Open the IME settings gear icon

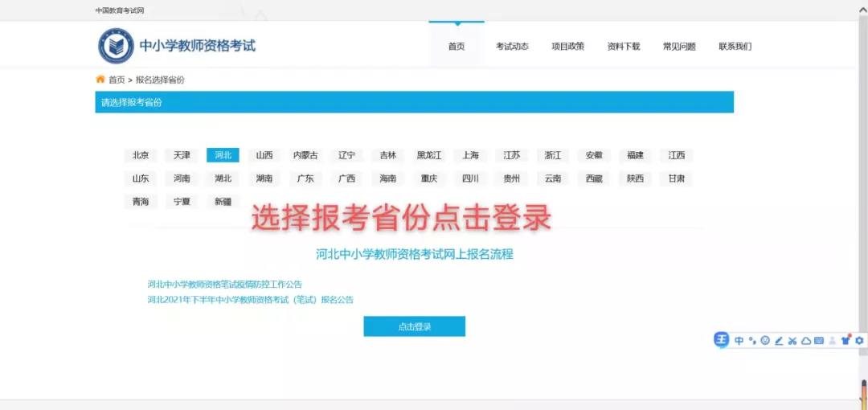(858, 341)
